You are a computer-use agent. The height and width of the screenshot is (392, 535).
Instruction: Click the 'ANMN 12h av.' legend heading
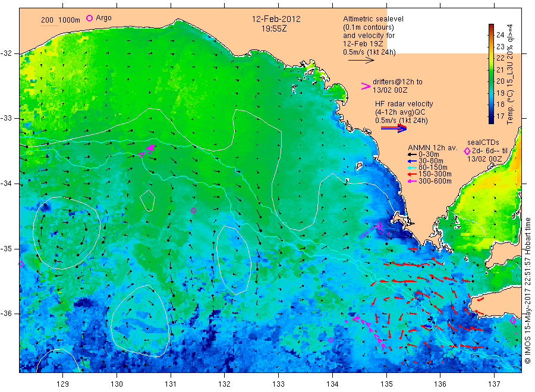(432, 148)
